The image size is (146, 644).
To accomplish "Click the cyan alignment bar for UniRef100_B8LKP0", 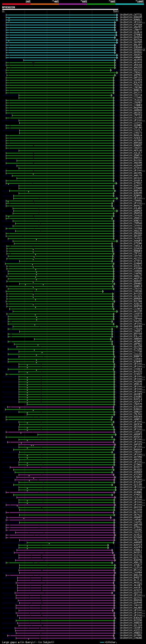I will point(61,45).
